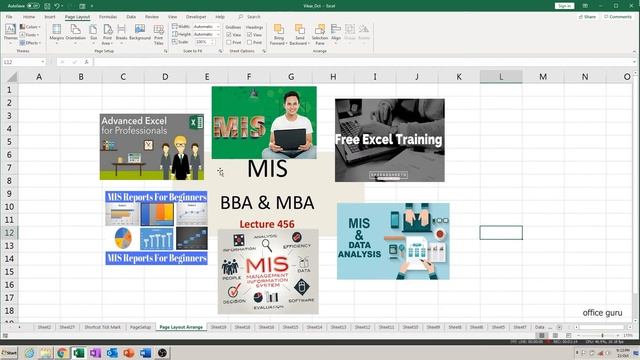
Task: Click the Insert Function fx icon
Action: 87,62
